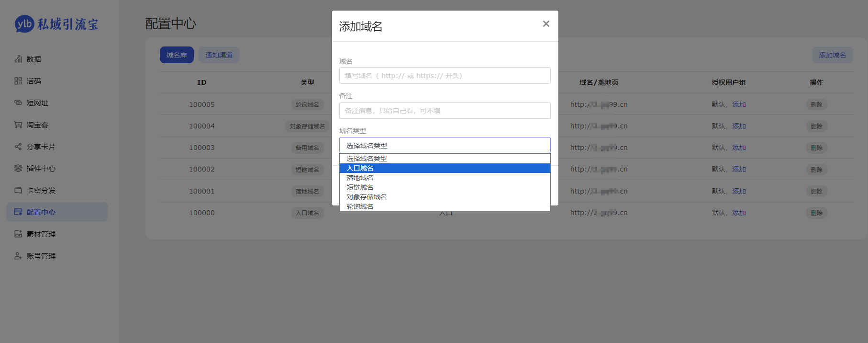Click the 插件中心 layers icon
The image size is (868, 343).
(18, 168)
